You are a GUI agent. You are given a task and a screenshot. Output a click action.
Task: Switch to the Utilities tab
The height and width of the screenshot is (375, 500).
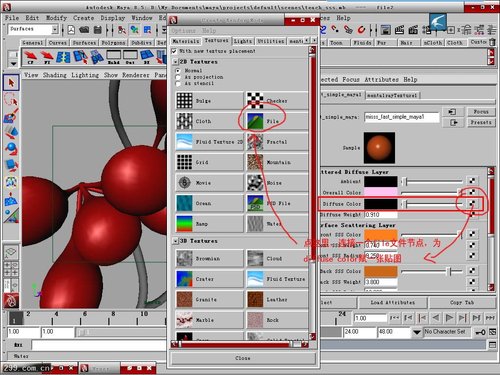[x=271, y=41]
